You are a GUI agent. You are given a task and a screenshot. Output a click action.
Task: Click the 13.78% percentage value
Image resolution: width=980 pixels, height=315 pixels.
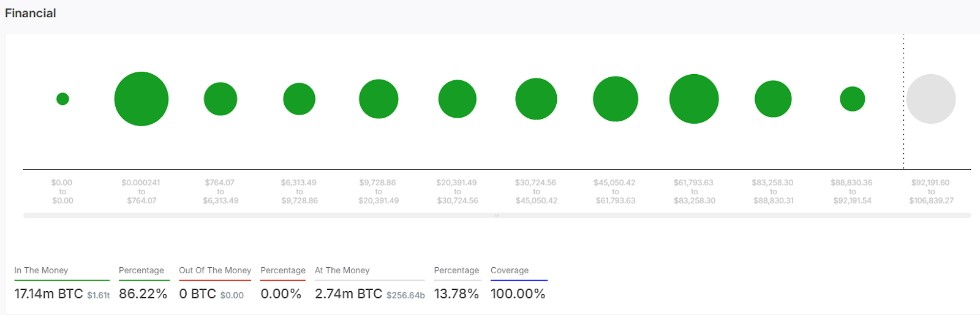456,294
